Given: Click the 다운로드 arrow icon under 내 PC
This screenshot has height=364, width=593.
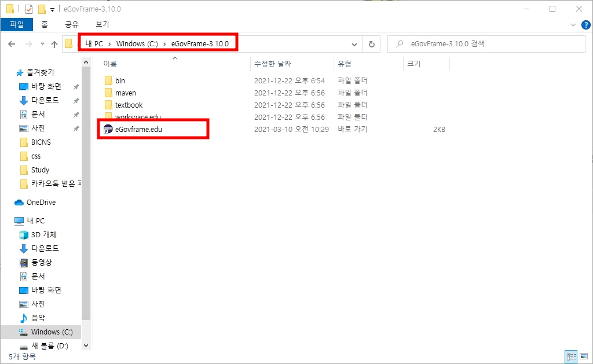Looking at the screenshot, I should pos(23,249).
